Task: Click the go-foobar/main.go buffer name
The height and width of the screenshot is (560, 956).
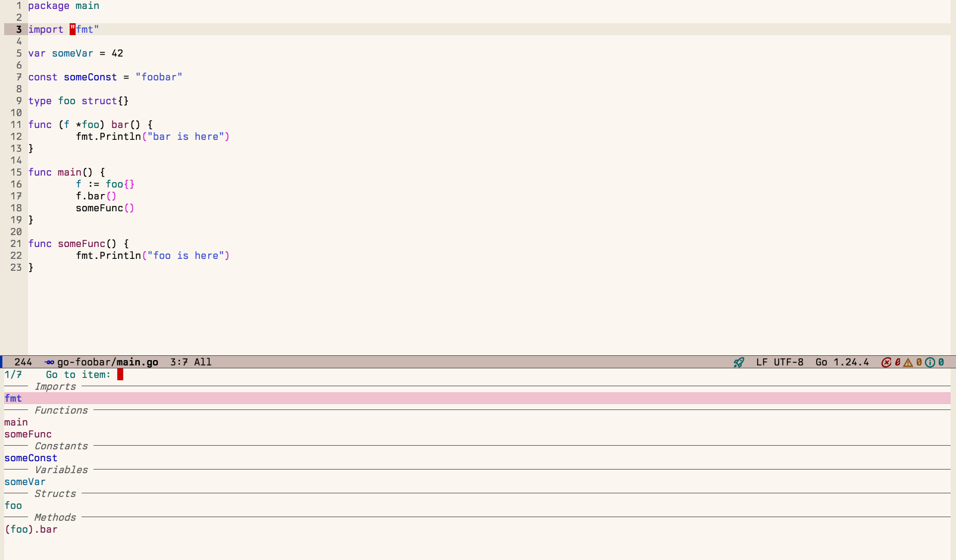Action: click(x=108, y=362)
